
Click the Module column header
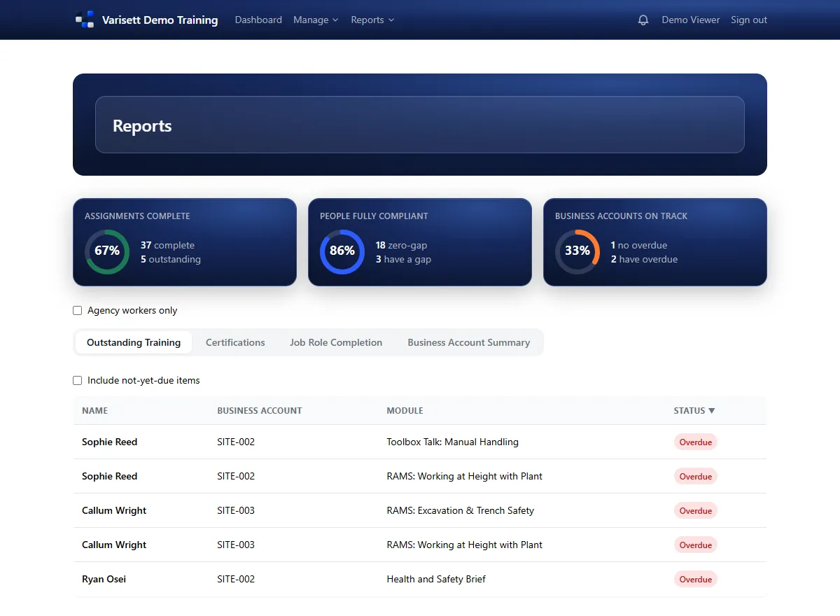pyautogui.click(x=405, y=411)
